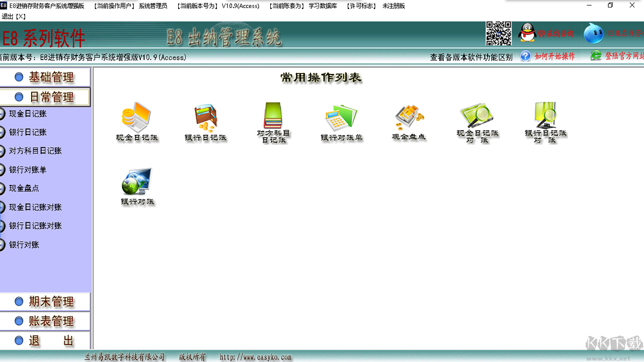Viewport: 644px width, 362px height.
Task: Click the 登陆官方网站 link
Action: pyautogui.click(x=624, y=56)
